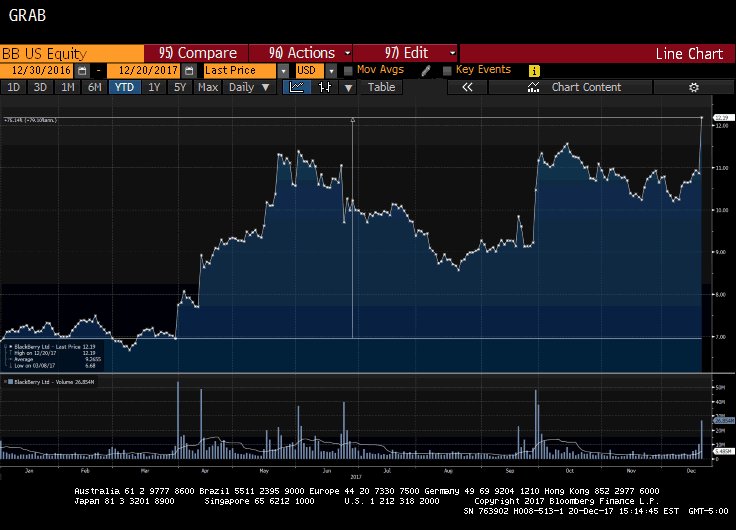736x530 pixels.
Task: Open the Actions menu dropdown arrow
Action: (347, 53)
